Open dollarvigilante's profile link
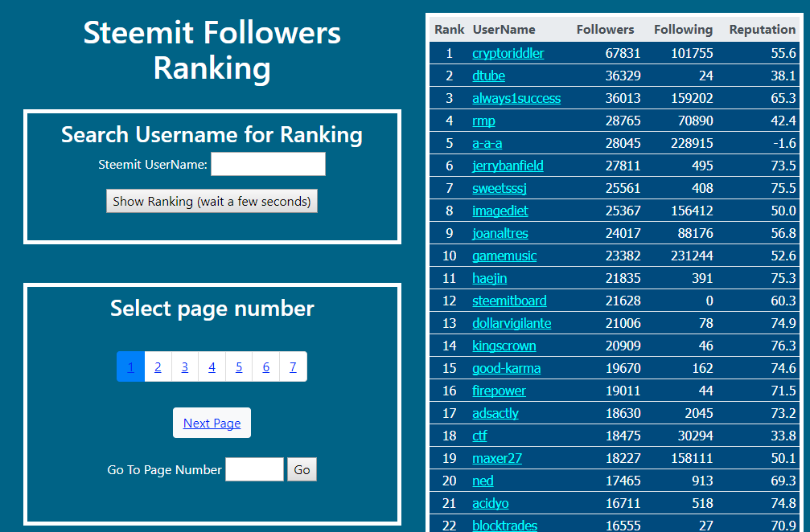810x532 pixels. (x=512, y=323)
